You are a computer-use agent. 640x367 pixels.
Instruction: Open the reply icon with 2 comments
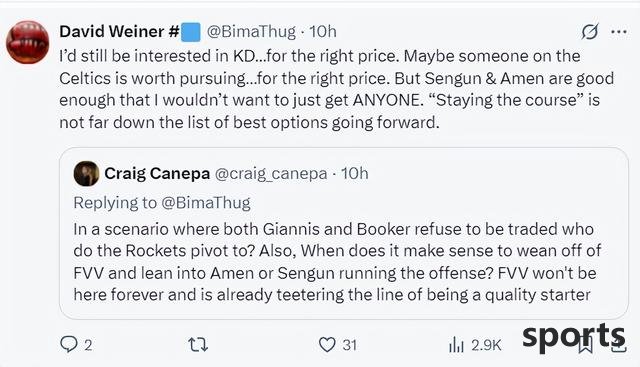69,345
